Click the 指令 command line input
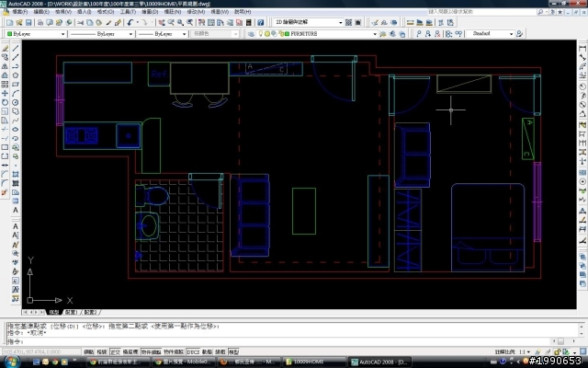The image size is (588, 368). pyautogui.click(x=279, y=341)
